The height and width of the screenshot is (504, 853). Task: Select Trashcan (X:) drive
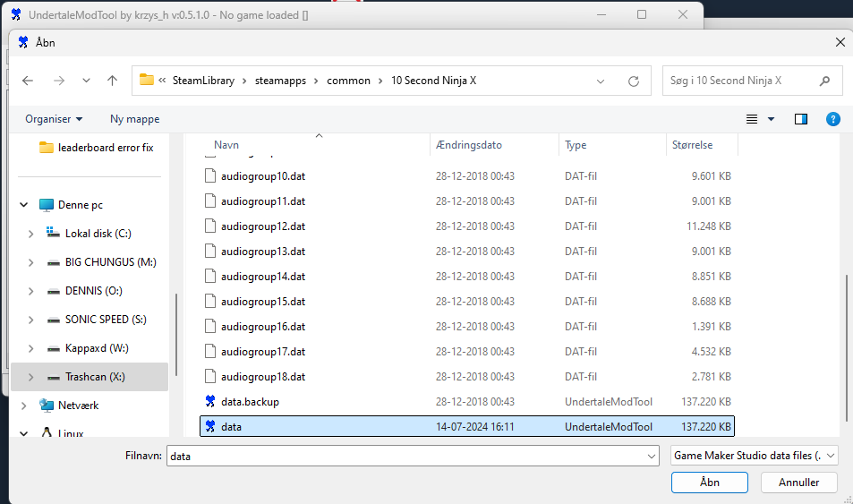click(95, 377)
